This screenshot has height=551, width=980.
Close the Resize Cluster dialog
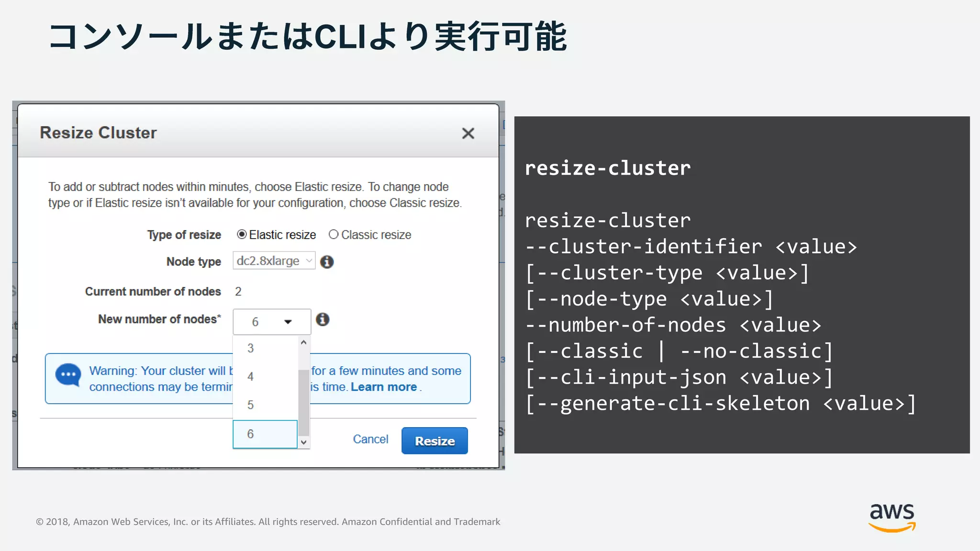coord(468,133)
